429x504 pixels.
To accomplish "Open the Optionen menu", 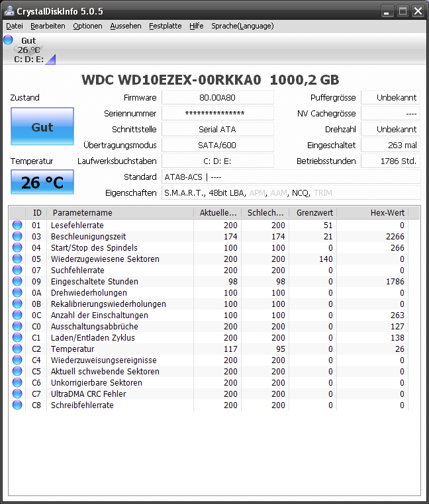I will coord(87,26).
